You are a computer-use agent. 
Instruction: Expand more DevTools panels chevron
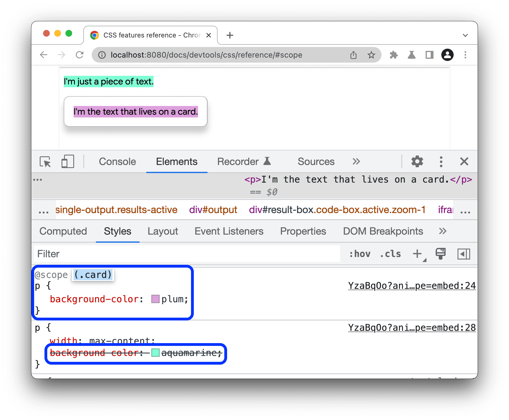pyautogui.click(x=356, y=162)
